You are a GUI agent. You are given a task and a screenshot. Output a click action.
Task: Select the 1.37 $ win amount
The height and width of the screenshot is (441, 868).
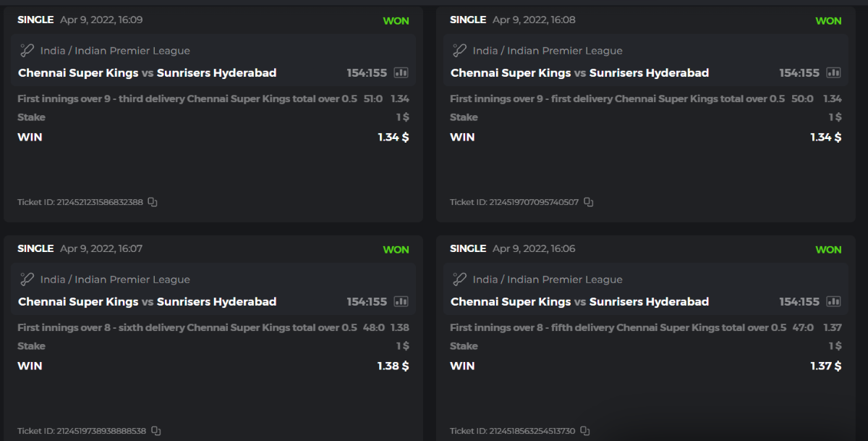coord(825,366)
